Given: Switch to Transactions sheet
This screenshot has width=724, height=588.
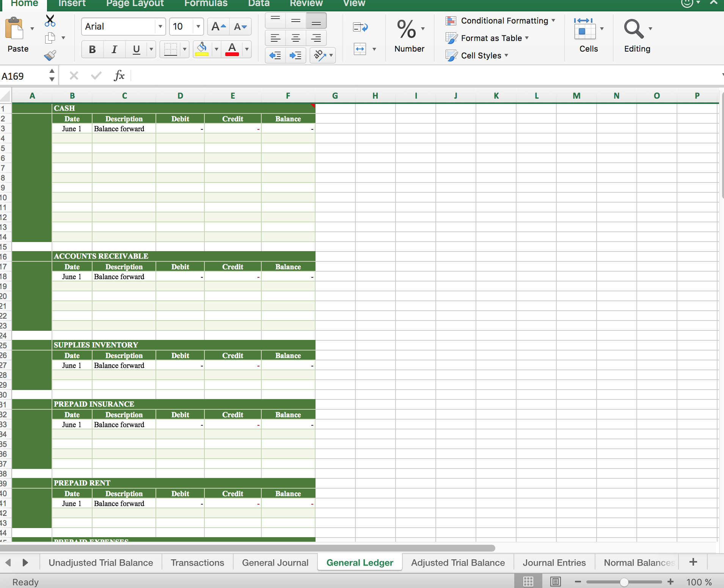Looking at the screenshot, I should pos(198,562).
